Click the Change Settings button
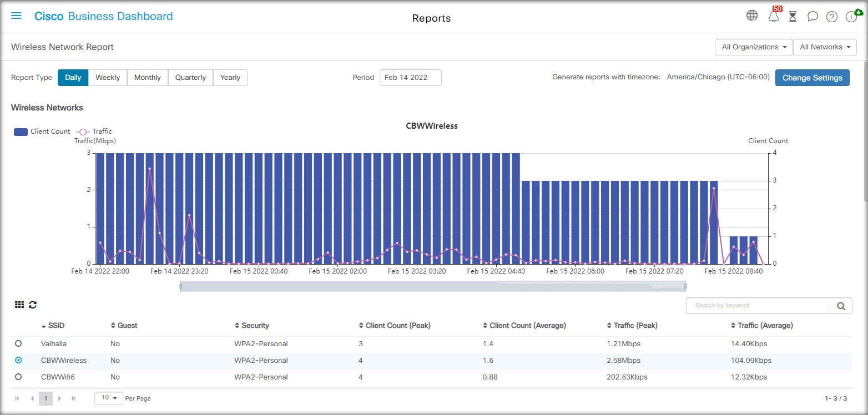This screenshot has width=868, height=415. (813, 78)
